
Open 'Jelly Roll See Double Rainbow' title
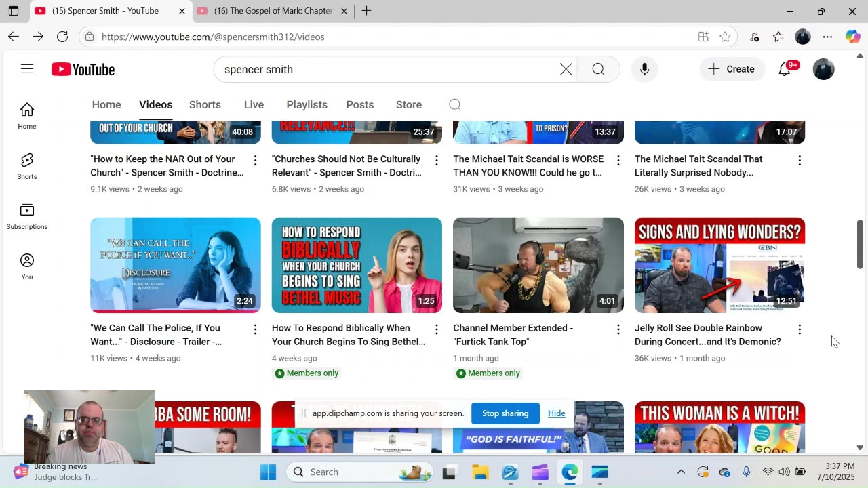coord(707,334)
